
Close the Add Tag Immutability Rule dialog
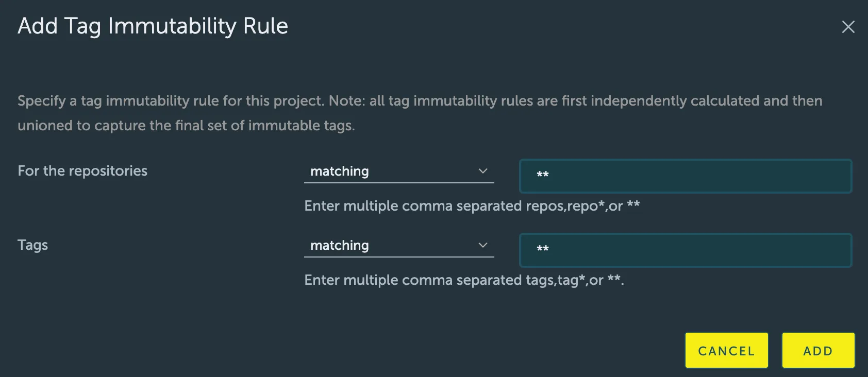point(848,27)
